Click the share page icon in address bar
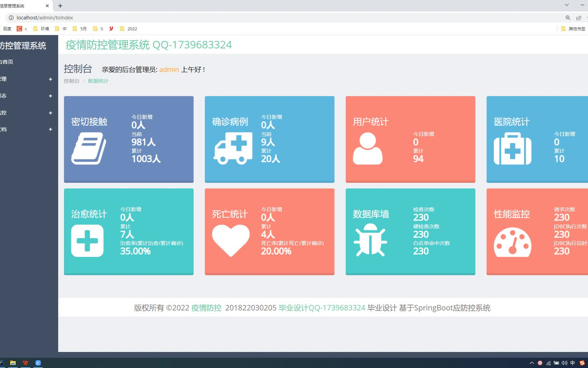 [x=579, y=18]
